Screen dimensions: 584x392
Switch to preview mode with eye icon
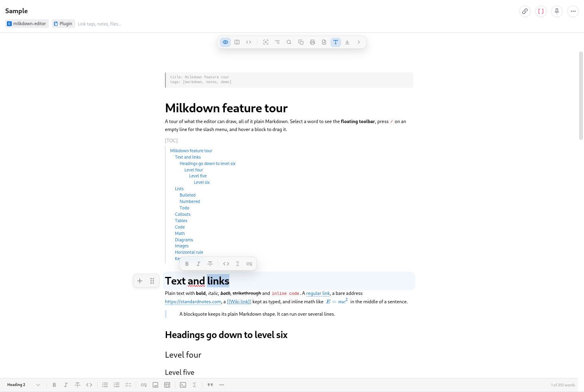coord(225,42)
